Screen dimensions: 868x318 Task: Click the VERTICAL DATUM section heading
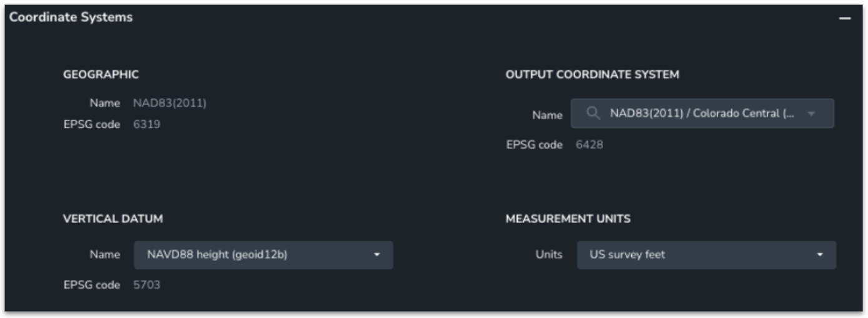pos(113,219)
